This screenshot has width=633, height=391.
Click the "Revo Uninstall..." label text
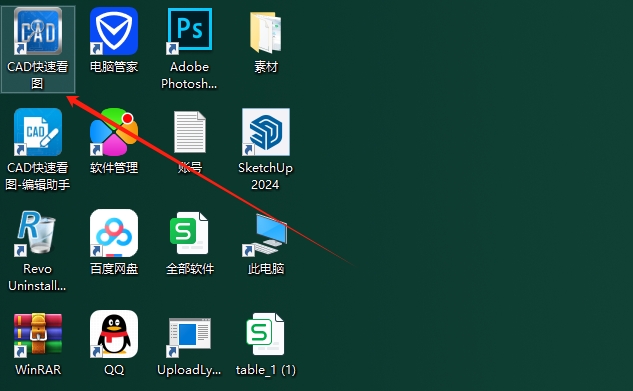[x=37, y=277]
